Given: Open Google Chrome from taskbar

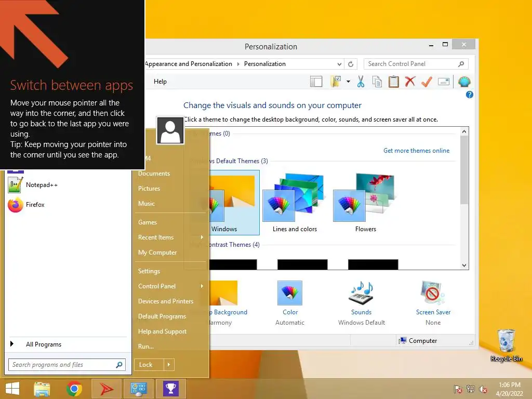Looking at the screenshot, I should (x=74, y=389).
